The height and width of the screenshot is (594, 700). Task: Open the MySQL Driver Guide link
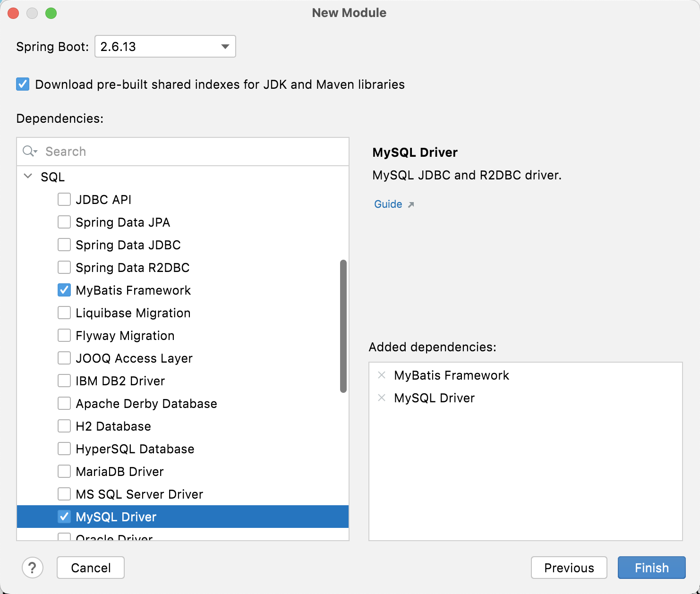click(x=388, y=204)
